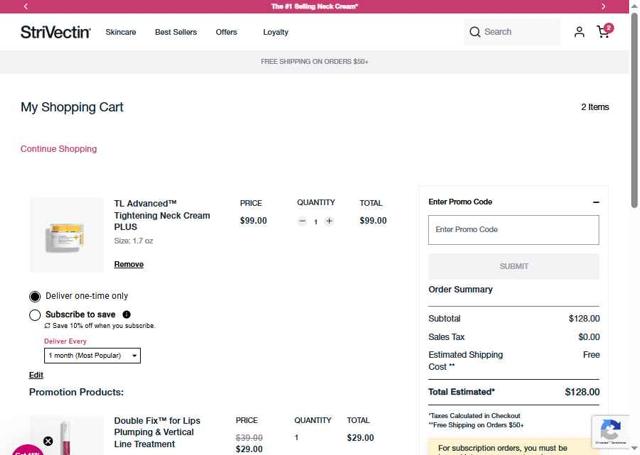The image size is (640, 455).
Task: Open the StriVectin home logo
Action: pyautogui.click(x=56, y=32)
